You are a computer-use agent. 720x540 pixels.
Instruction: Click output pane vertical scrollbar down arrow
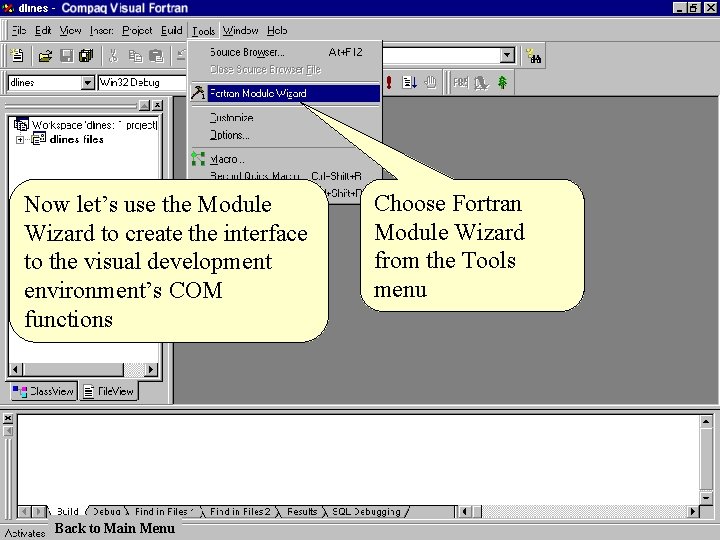tap(706, 497)
